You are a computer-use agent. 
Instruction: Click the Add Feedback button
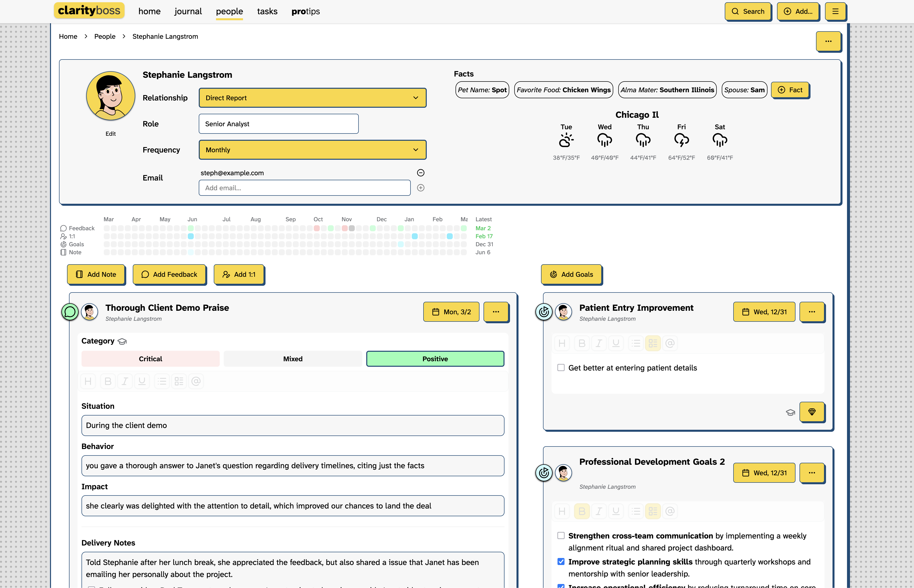pyautogui.click(x=169, y=274)
